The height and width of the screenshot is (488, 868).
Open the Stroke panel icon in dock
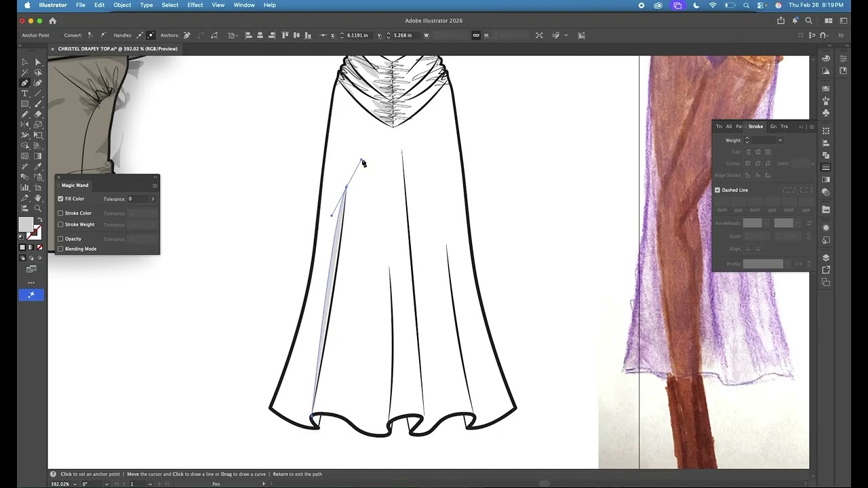pos(826,167)
